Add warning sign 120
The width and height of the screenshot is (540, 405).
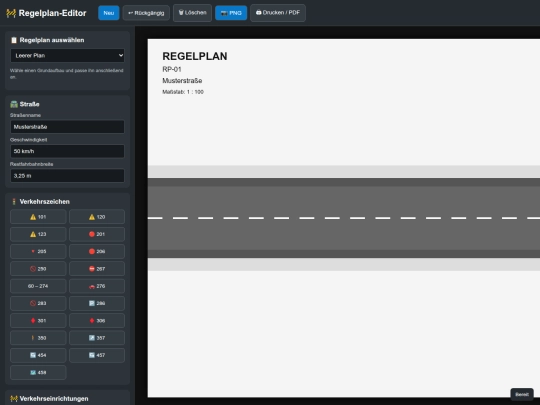tap(97, 217)
